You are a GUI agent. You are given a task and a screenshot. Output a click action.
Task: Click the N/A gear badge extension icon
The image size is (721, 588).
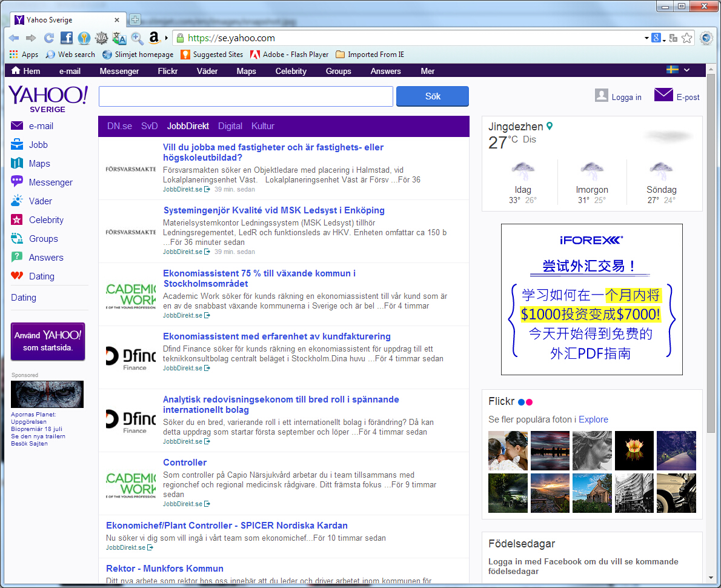[101, 38]
